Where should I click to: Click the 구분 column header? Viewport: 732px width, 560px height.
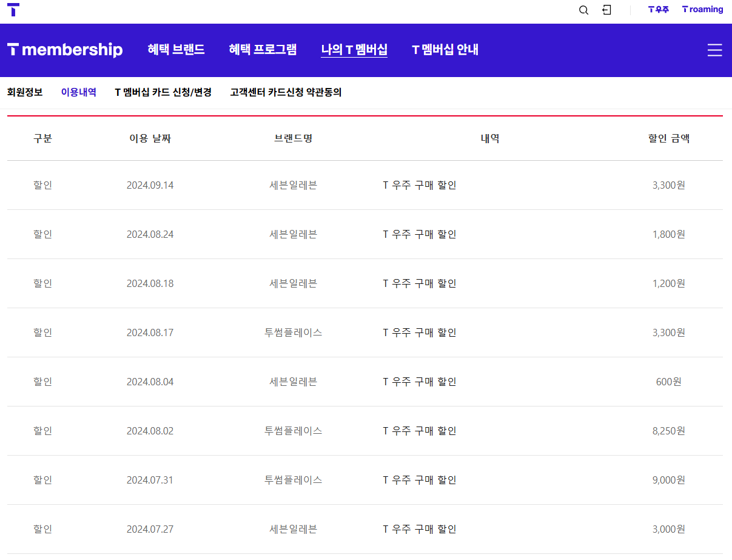point(42,138)
